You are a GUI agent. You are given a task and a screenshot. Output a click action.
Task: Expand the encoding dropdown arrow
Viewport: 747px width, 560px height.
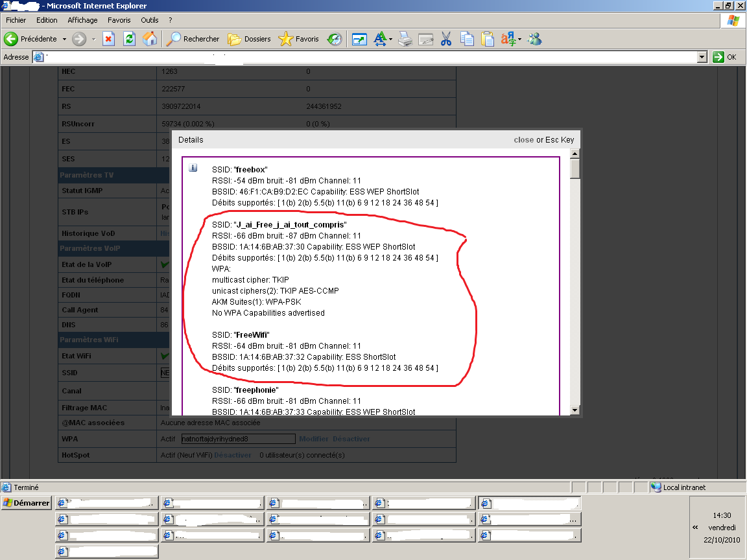520,39
